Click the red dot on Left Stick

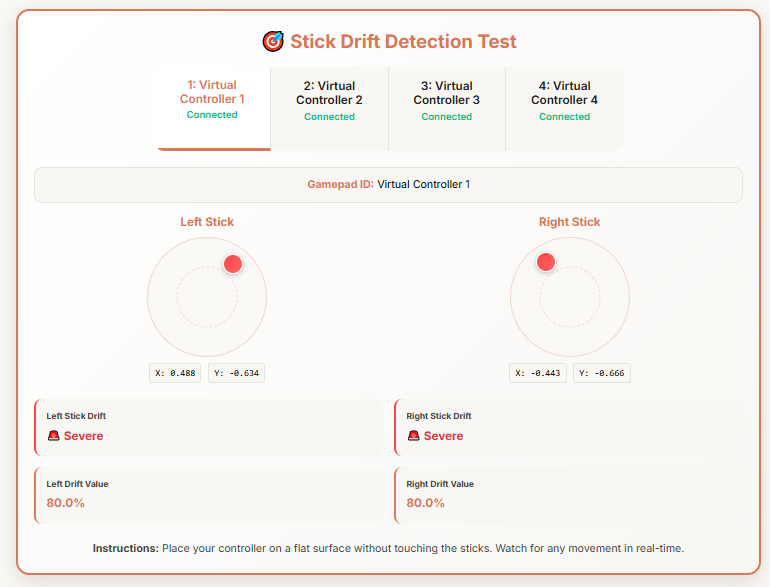click(233, 264)
